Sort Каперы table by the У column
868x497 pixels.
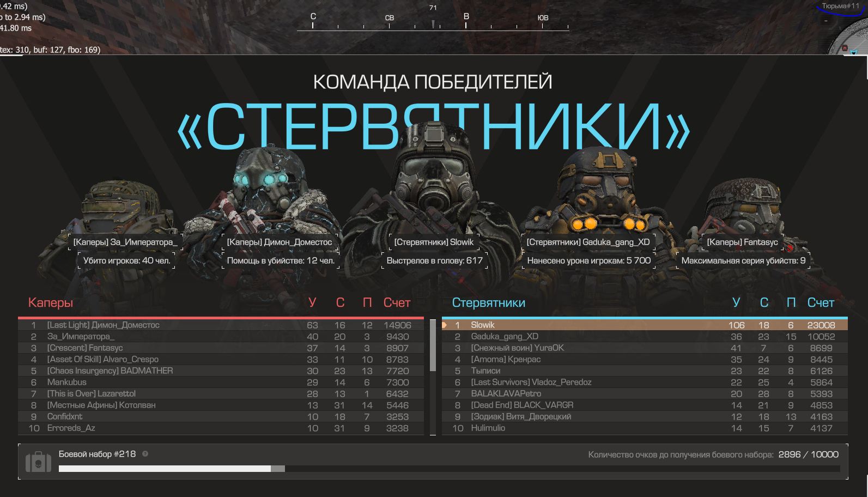pyautogui.click(x=312, y=302)
